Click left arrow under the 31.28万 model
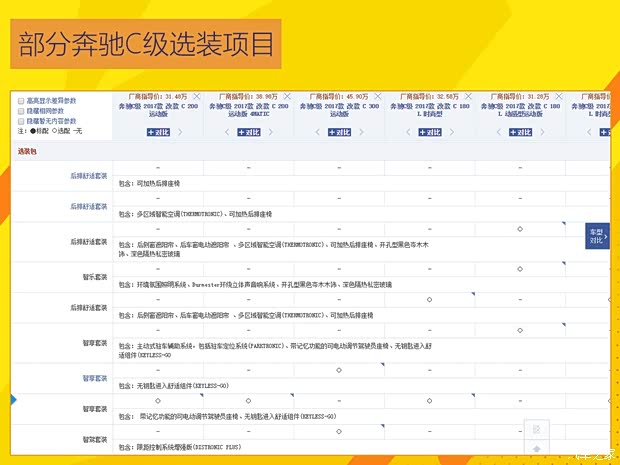 point(499,132)
